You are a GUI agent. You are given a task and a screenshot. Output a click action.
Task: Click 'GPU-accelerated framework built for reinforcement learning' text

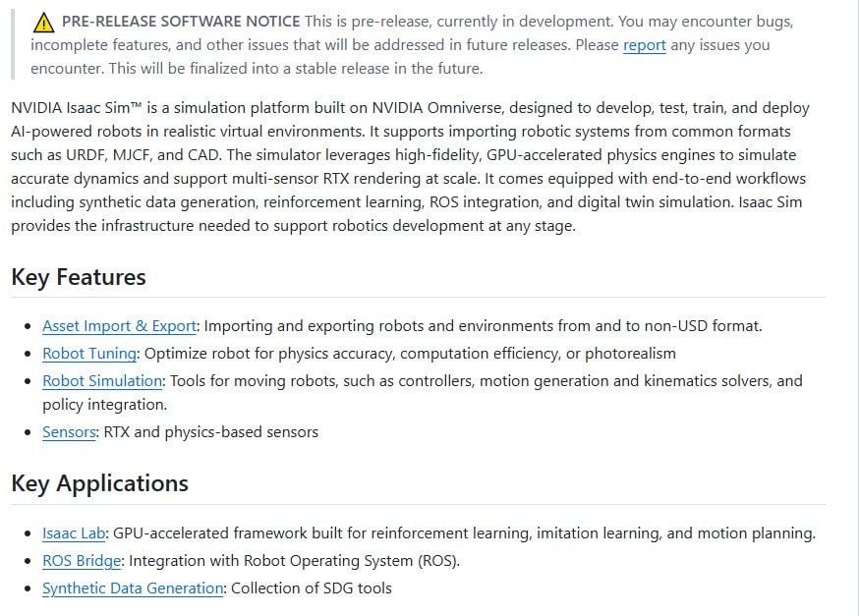pyautogui.click(x=321, y=533)
